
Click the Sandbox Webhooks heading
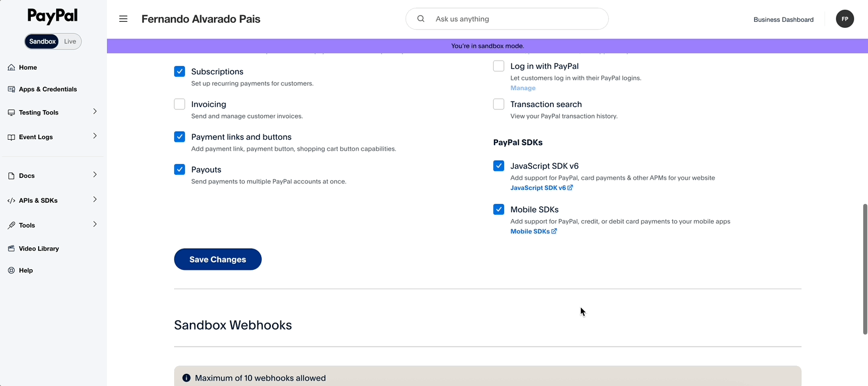(233, 325)
